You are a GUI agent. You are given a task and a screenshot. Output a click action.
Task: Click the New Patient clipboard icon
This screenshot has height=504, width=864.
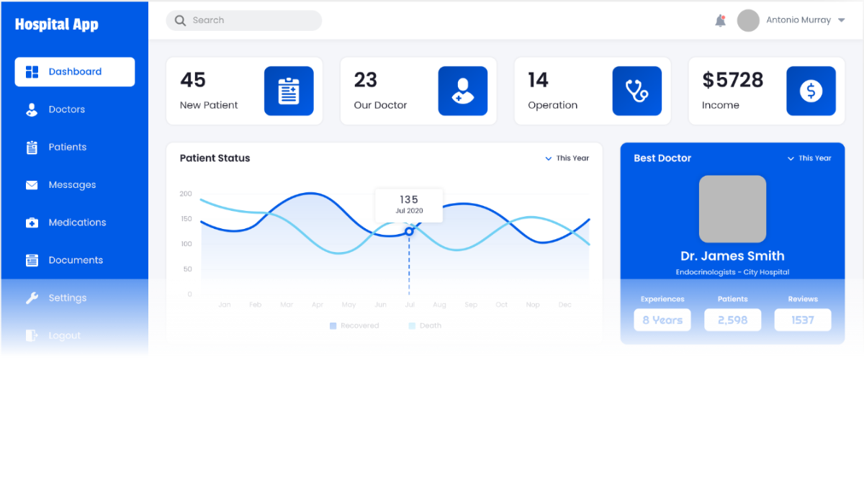(289, 91)
